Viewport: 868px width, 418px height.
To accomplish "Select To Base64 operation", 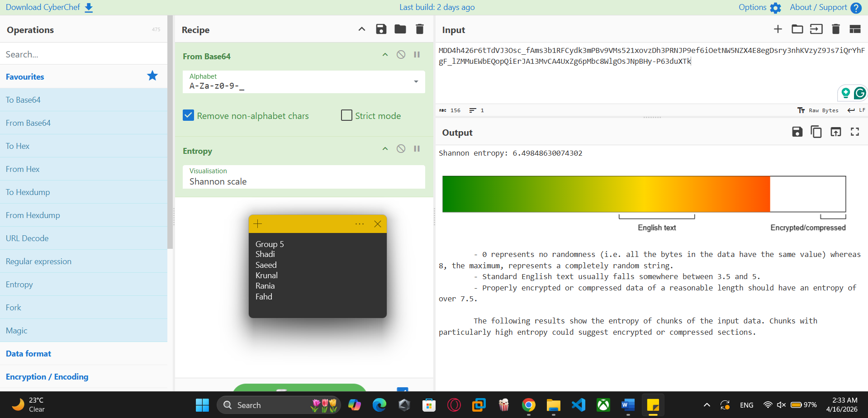I will click(84, 100).
